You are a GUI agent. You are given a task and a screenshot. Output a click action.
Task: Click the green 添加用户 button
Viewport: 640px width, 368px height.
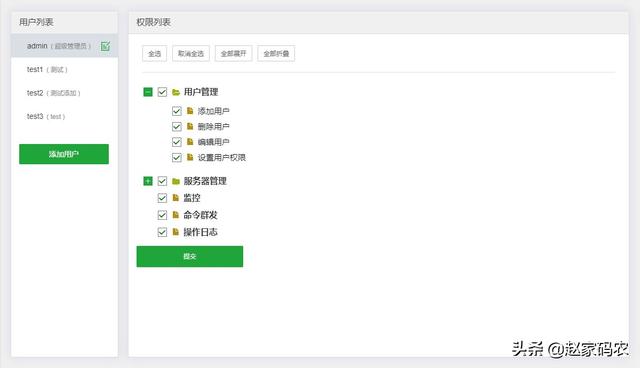coord(64,154)
